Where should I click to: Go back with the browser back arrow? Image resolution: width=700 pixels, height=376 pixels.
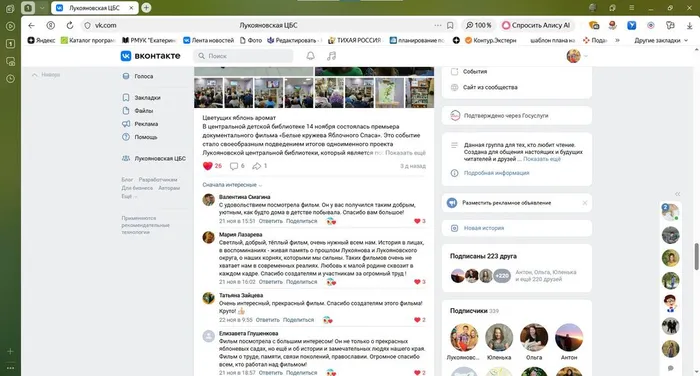click(x=31, y=25)
